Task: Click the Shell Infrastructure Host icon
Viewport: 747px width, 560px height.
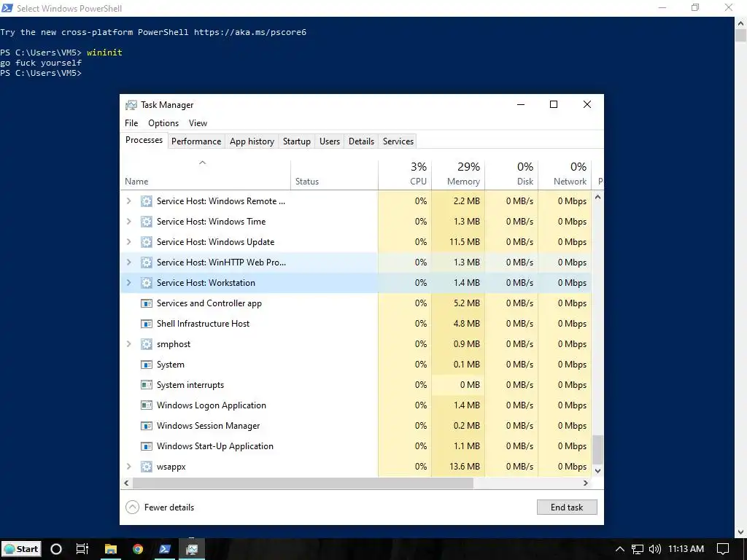Action: 146,324
